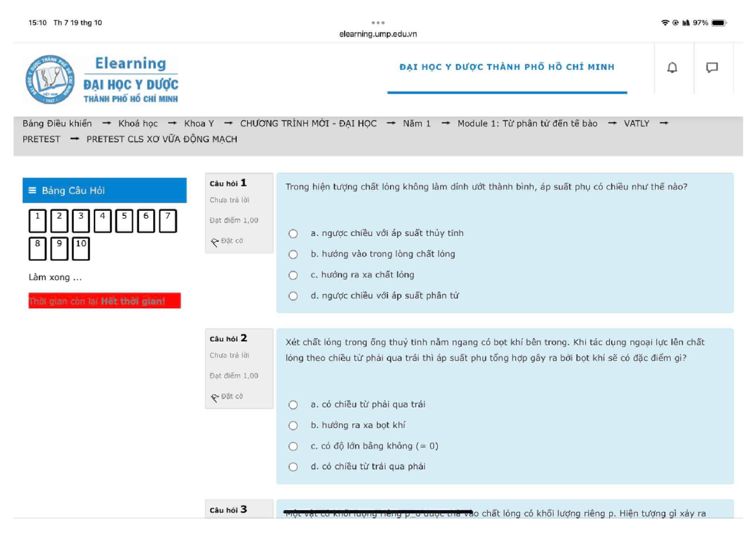756x534 pixels.
Task: Open Khoá học breadcrumb link
Action: 138,123
